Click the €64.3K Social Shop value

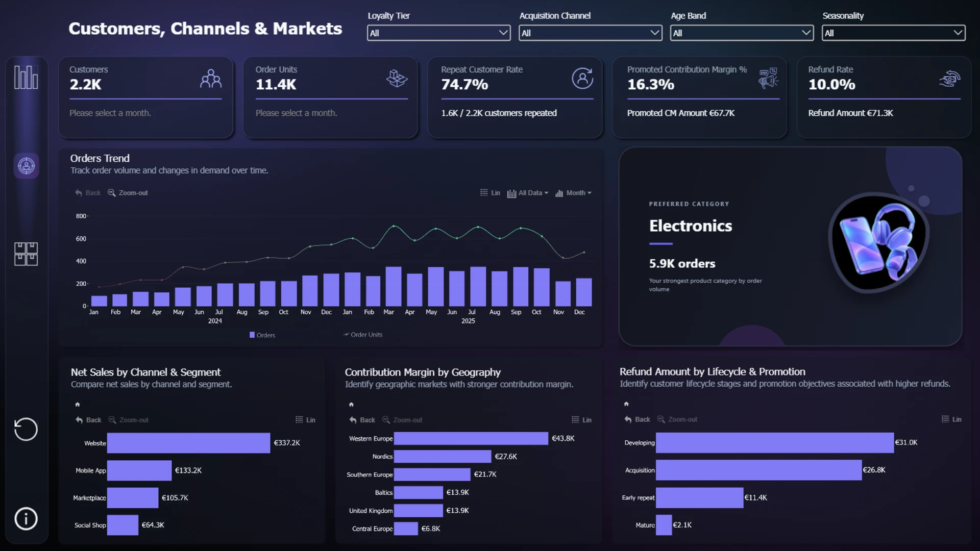(153, 525)
